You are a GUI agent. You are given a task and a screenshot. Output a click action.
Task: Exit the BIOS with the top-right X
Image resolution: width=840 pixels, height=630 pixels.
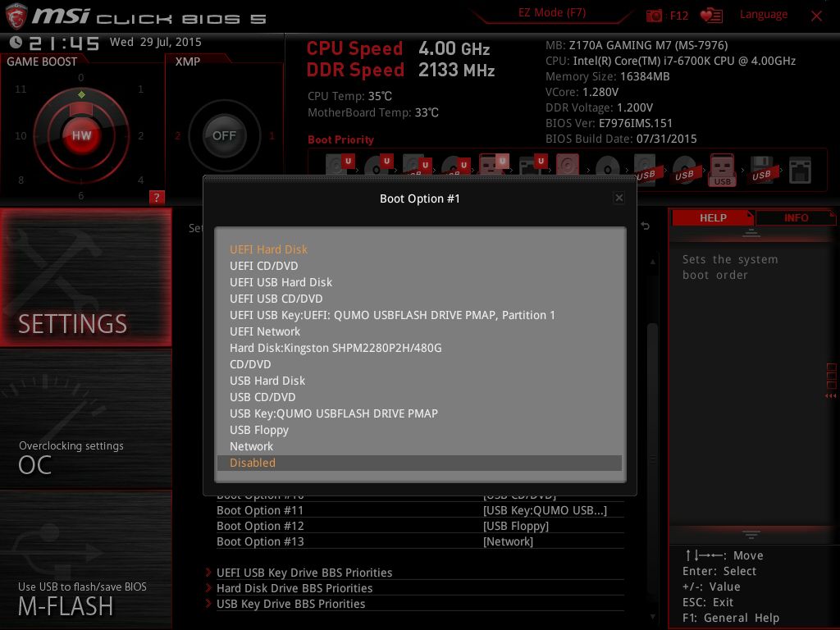816,16
